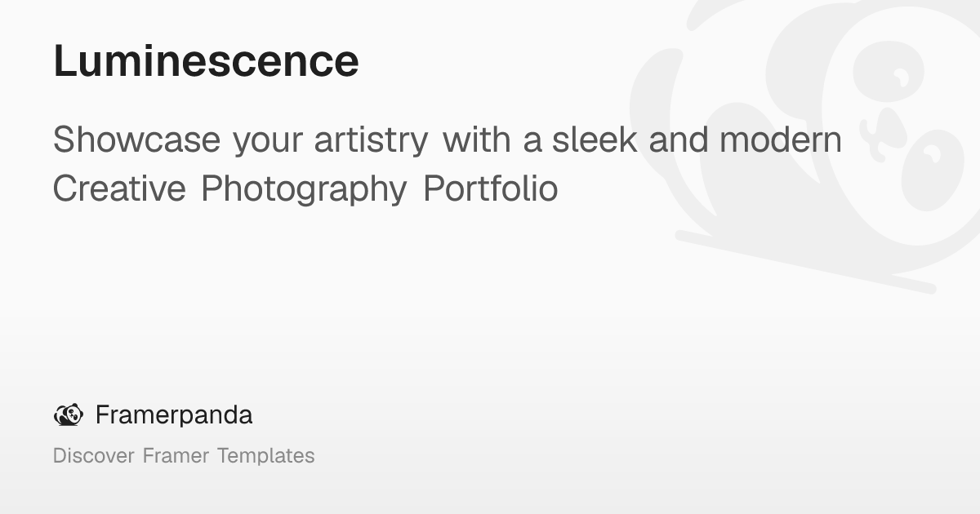
Task: Open the Discover Framer Templates tagline
Action: [x=184, y=455]
